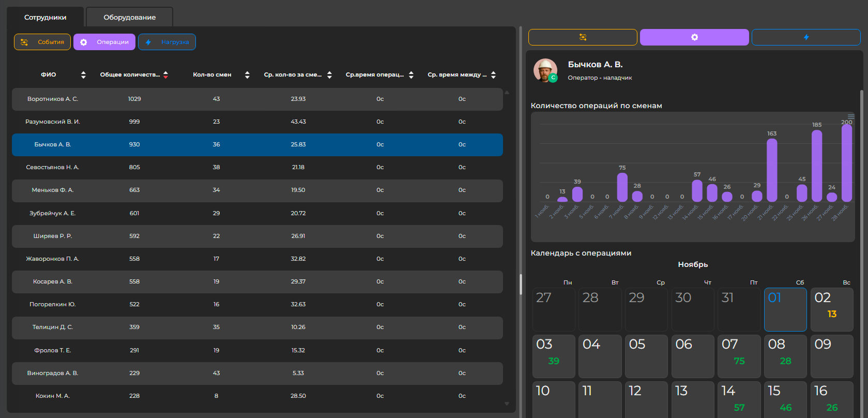The image size is (868, 418).
Task: Sort table by ФИО column arrows
Action: coord(83,75)
